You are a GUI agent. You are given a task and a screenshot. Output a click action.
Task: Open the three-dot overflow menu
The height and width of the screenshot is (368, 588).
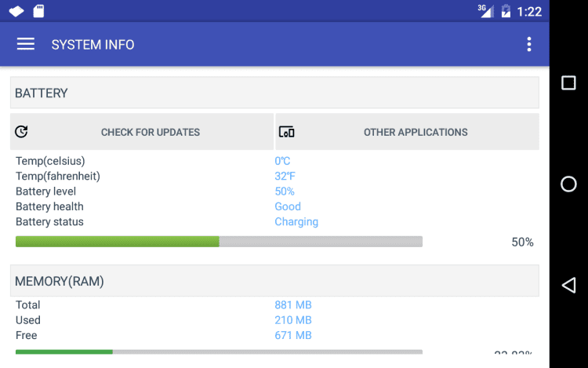[x=530, y=44]
